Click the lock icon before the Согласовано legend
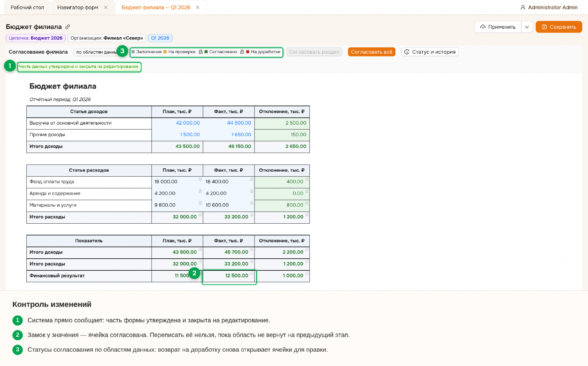The image size is (588, 366). click(201, 52)
